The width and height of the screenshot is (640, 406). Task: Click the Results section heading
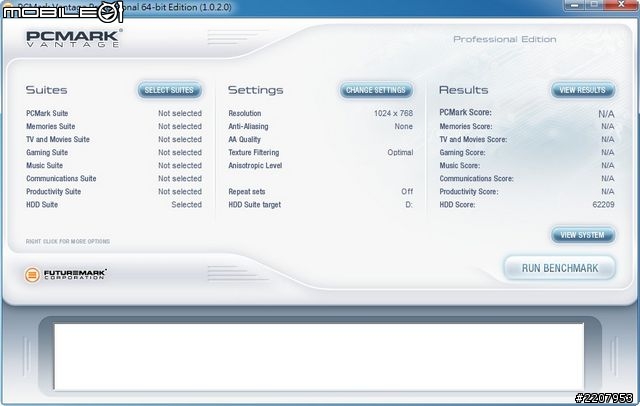463,90
